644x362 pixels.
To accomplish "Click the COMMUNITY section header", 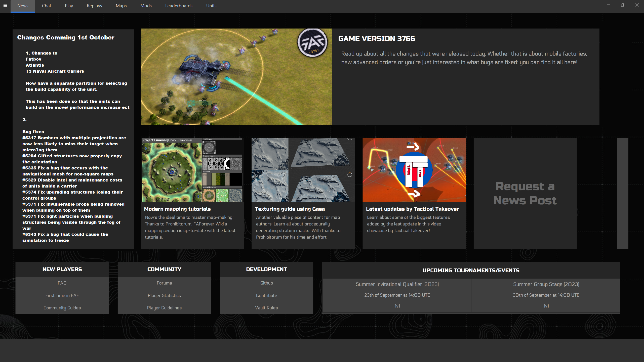I will [x=164, y=269].
